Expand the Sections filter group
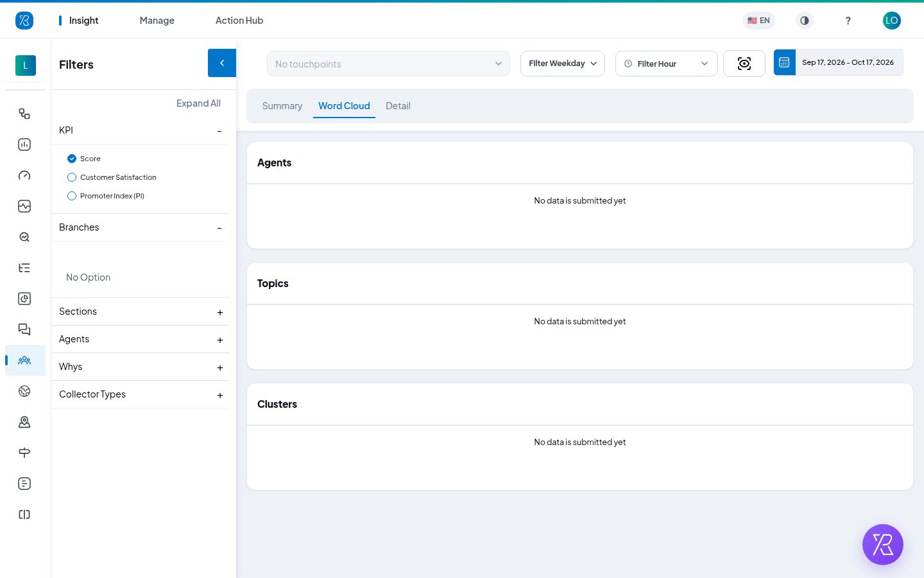 point(141,311)
